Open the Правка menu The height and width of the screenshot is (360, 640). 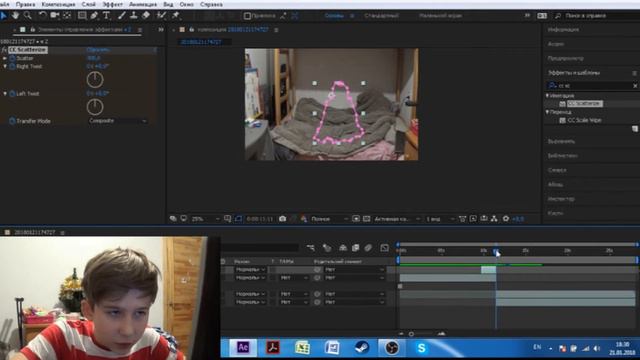[25, 4]
